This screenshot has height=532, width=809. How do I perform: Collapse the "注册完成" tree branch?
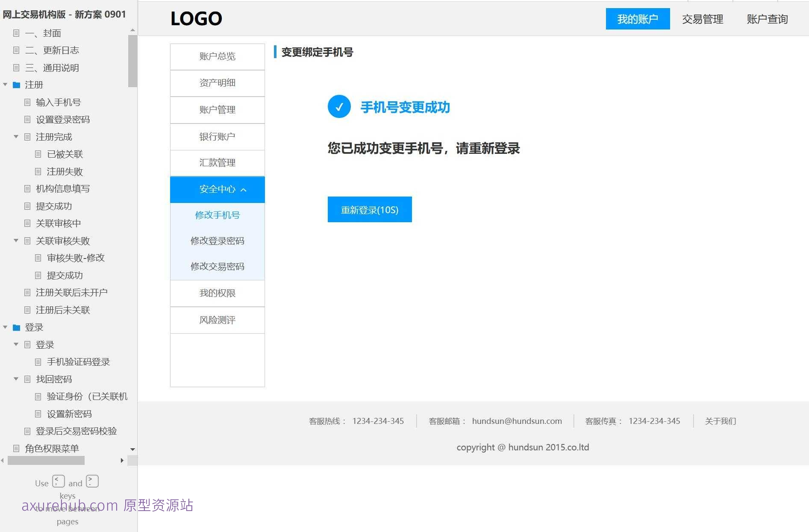pyautogui.click(x=16, y=137)
